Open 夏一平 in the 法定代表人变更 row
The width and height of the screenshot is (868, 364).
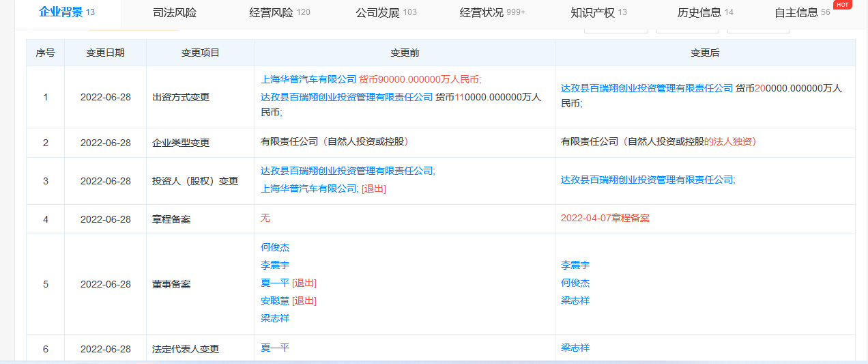click(275, 348)
